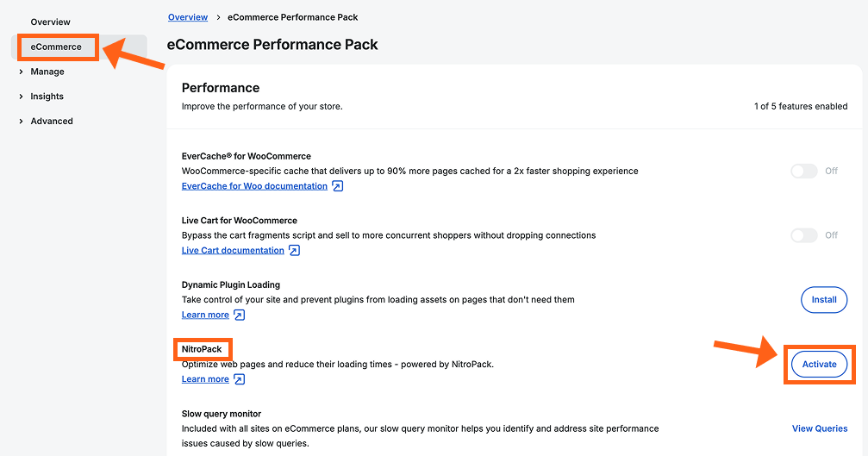Click external link icon under Dynamic Plugin Loading
The image size is (868, 456).
(x=240, y=315)
